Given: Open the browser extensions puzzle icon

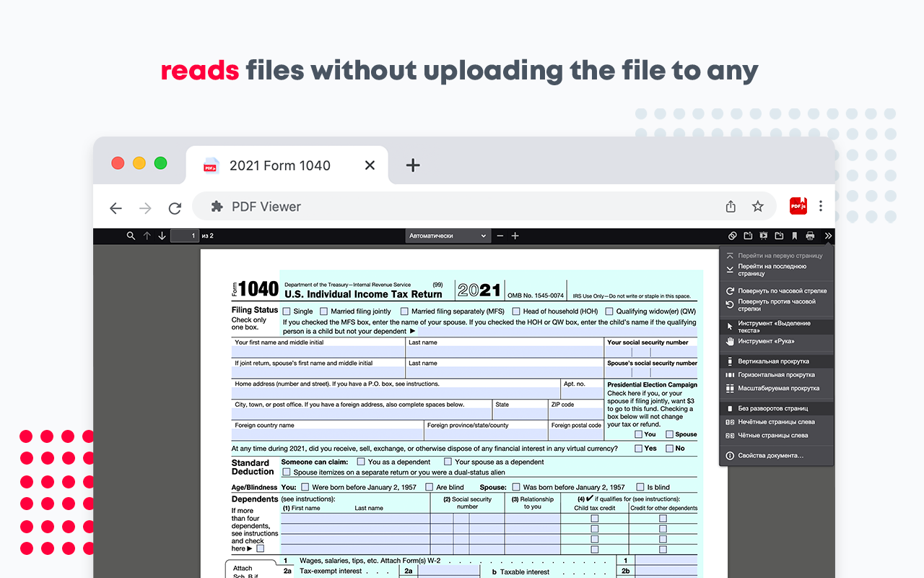Looking at the screenshot, I should [217, 206].
